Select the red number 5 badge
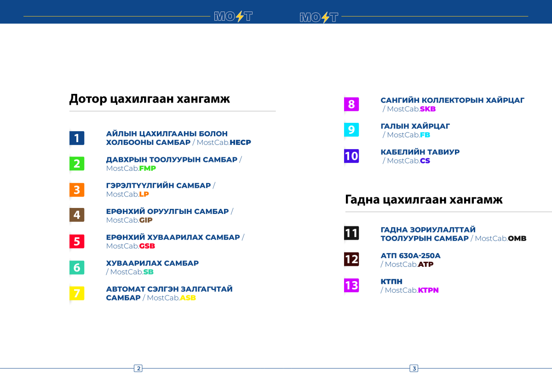The image size is (552, 392). point(77,241)
